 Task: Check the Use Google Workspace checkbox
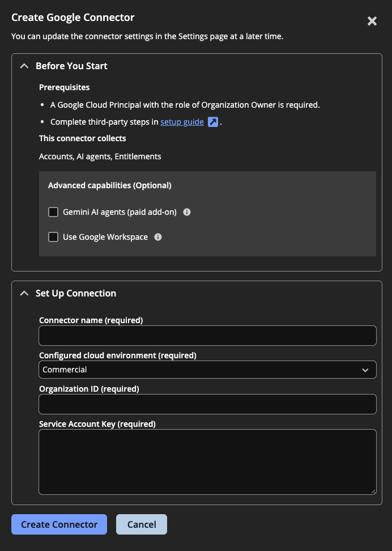[53, 237]
